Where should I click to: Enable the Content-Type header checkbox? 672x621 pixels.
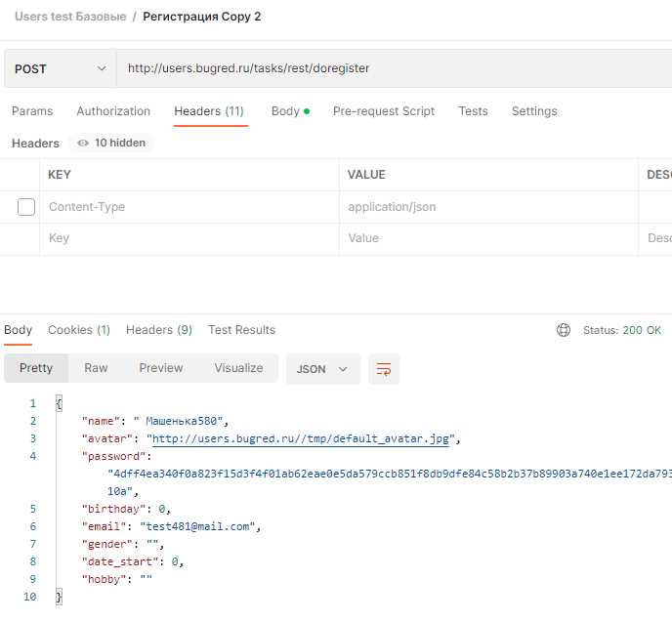click(x=26, y=207)
